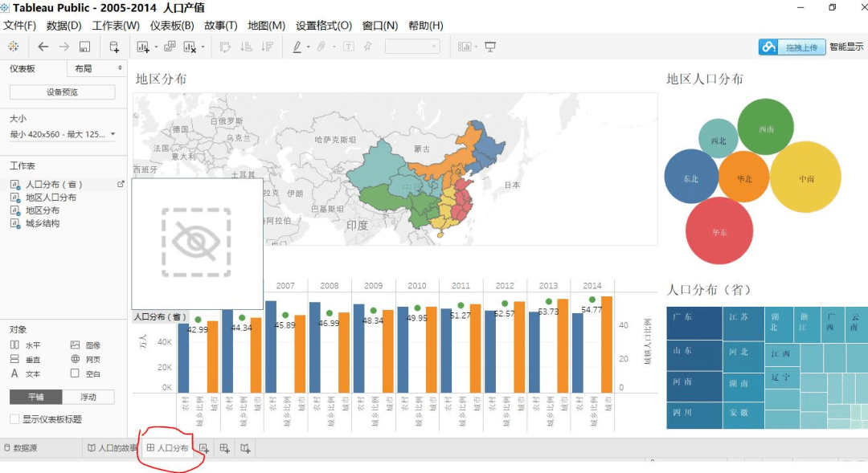The width and height of the screenshot is (868, 473).
Task: Click the swap rows and columns icon
Action: 225,47
